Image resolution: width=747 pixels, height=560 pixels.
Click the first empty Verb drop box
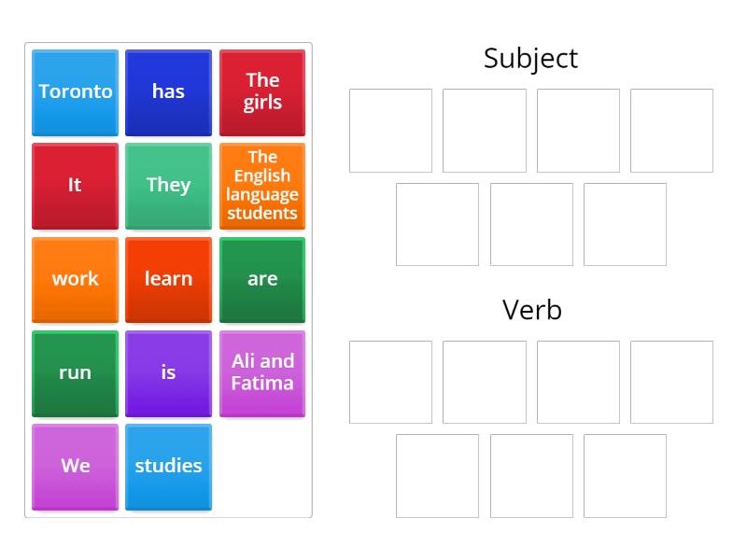389,383
